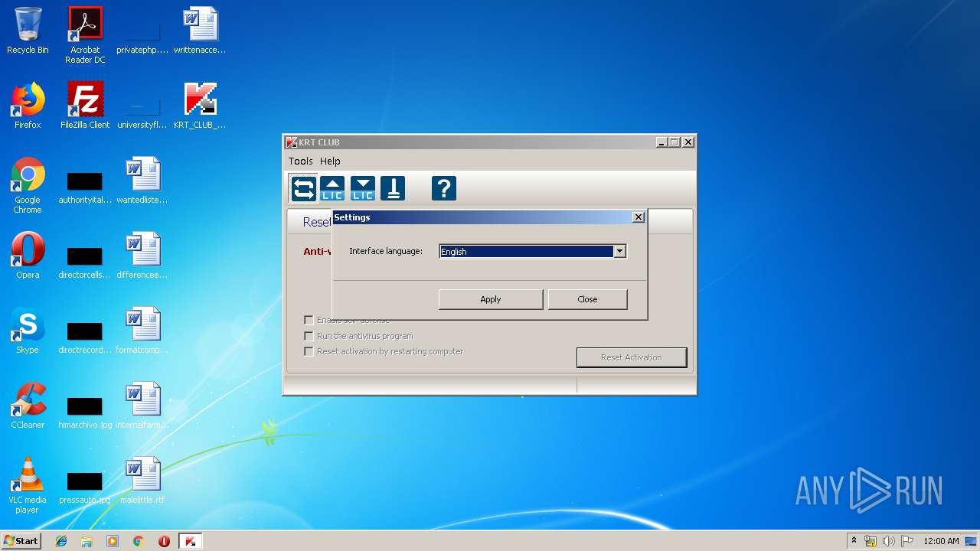980x551 pixels.
Task: Click Close button in Settings dialog
Action: [x=587, y=299]
